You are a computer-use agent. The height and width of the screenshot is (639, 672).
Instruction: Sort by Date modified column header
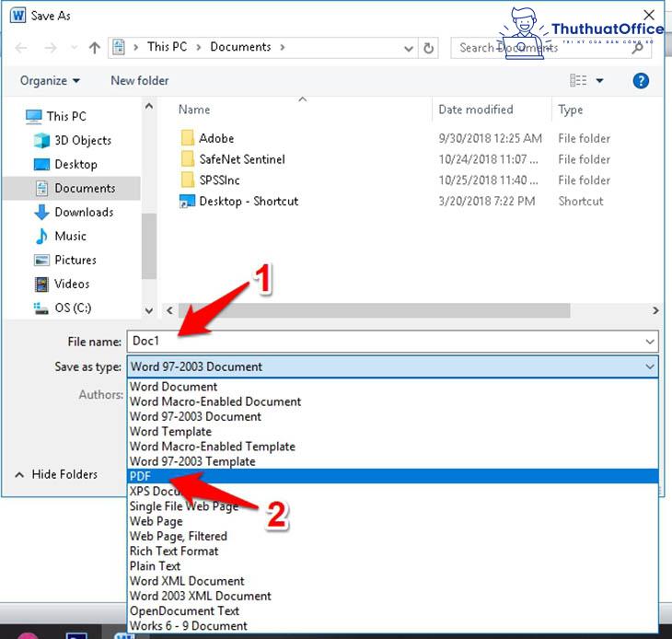pyautogui.click(x=476, y=110)
